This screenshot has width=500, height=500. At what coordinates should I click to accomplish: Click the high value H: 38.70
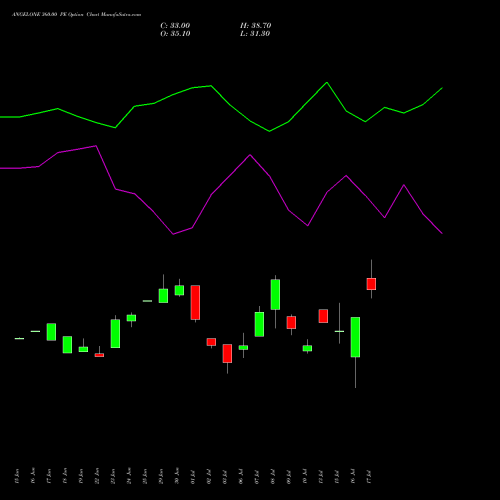255,26
